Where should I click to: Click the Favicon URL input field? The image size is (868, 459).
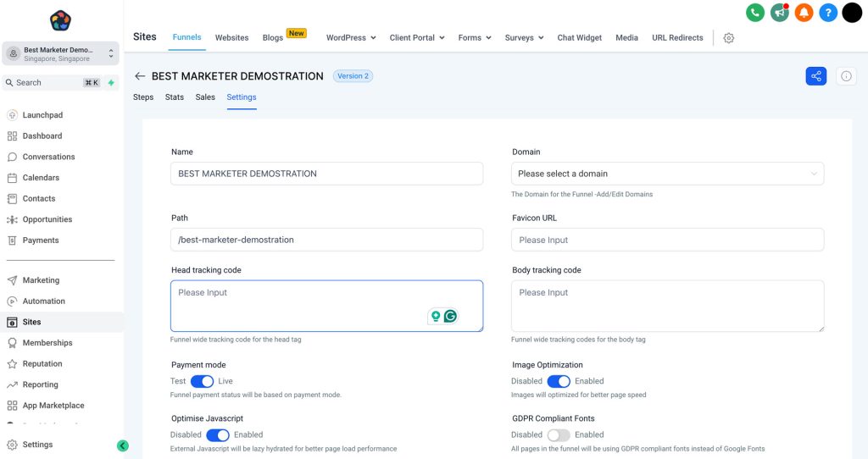668,240
